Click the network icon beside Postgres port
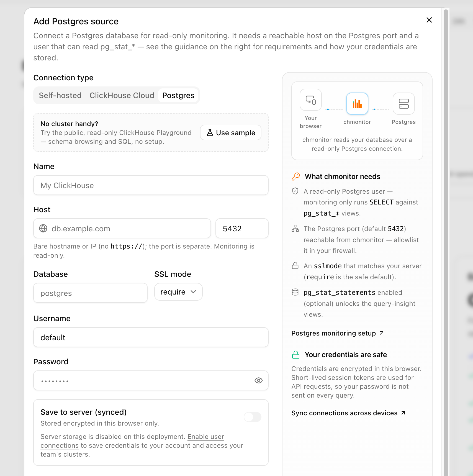473x476 pixels. click(x=295, y=229)
